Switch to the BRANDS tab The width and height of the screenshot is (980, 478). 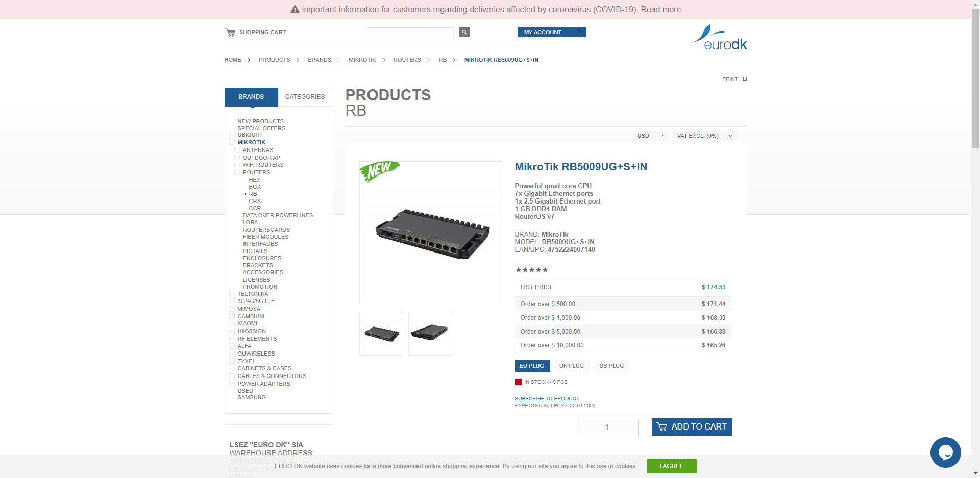pos(251,97)
